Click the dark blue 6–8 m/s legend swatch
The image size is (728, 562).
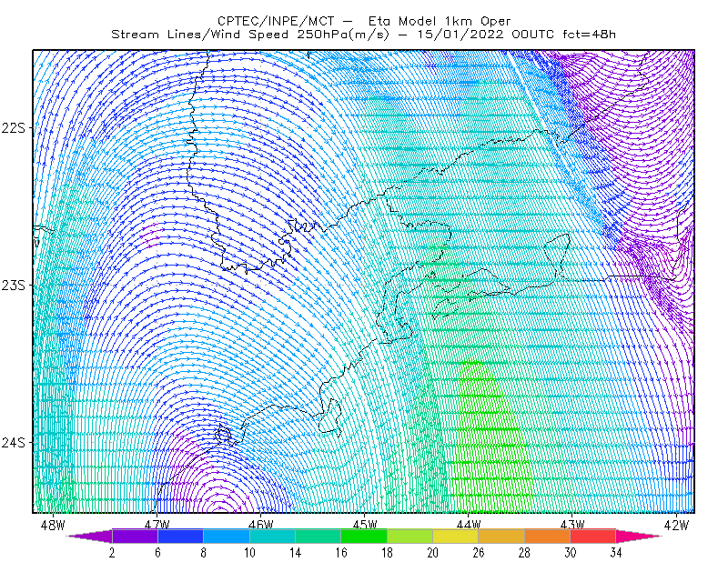(180, 536)
